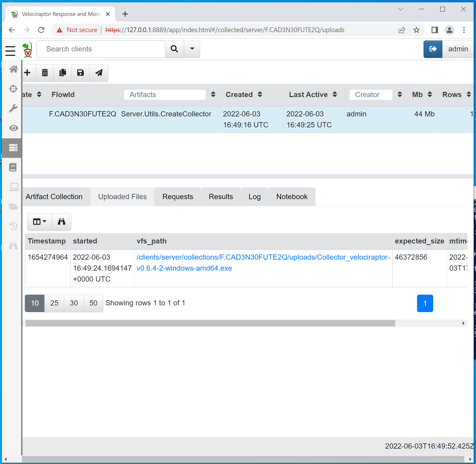Viewport: 476px width, 464px height.
Task: Click Timestamp value 1654274964
Action: click(x=48, y=257)
